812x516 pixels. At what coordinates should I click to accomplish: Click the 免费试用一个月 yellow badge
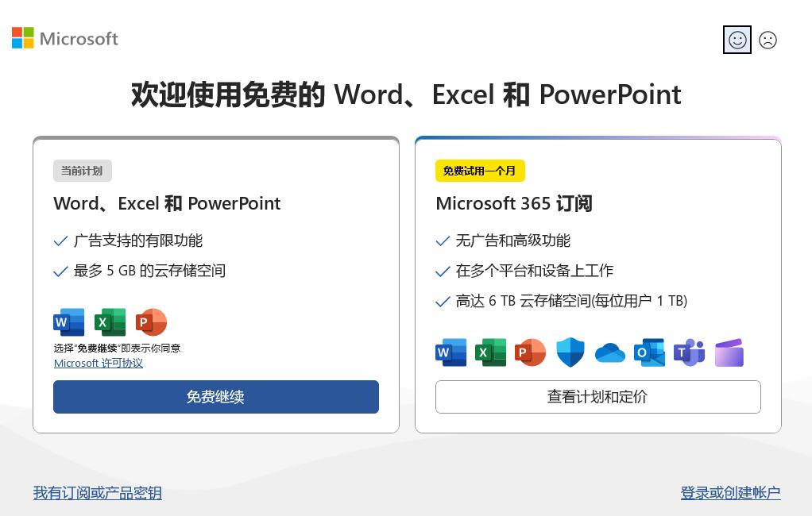coord(480,171)
